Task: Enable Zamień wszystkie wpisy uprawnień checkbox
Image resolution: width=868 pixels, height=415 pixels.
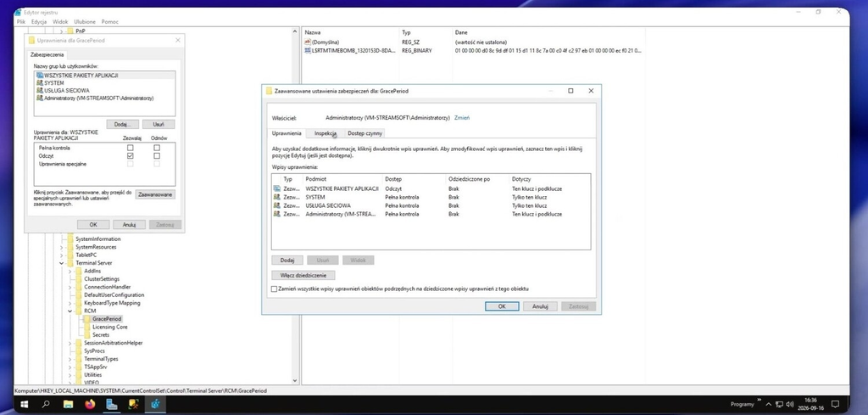Action: pyautogui.click(x=274, y=289)
